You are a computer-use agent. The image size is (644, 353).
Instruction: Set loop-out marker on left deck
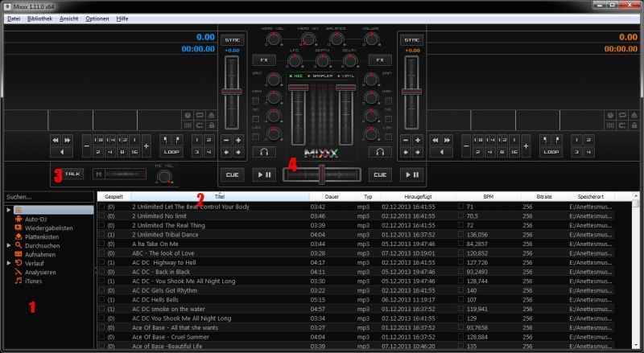[x=177, y=140]
